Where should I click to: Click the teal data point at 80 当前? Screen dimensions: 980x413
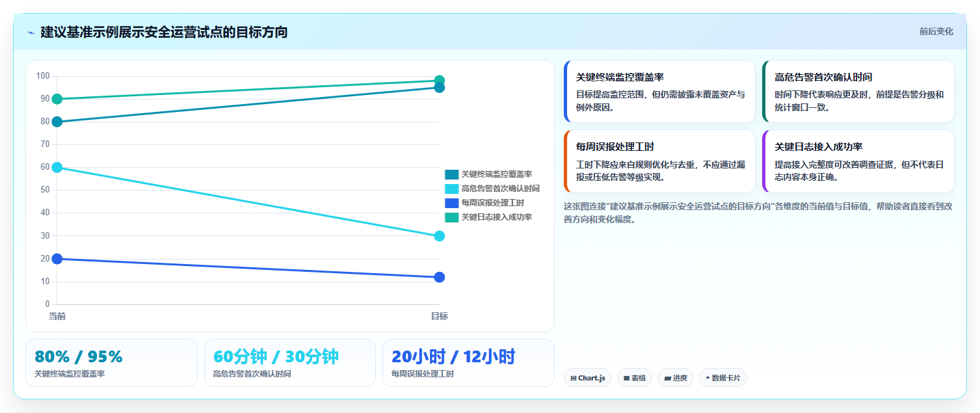click(57, 122)
